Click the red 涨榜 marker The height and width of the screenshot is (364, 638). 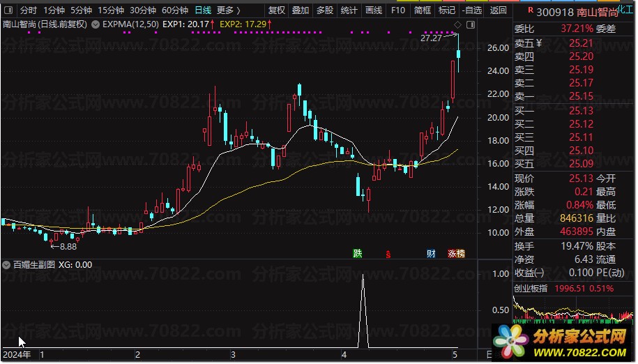[456, 254]
